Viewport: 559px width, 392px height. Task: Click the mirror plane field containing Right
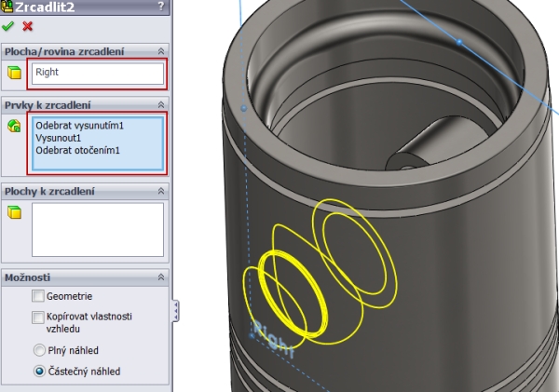pos(97,73)
